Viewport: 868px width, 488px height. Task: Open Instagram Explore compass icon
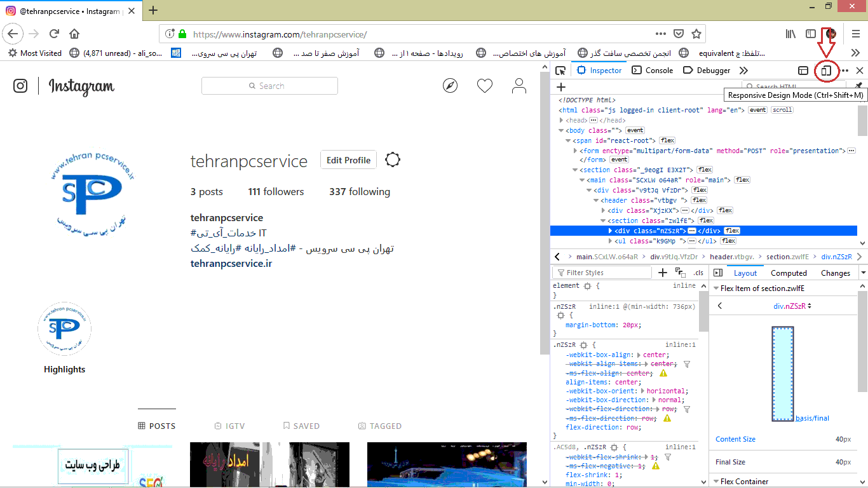pos(450,86)
